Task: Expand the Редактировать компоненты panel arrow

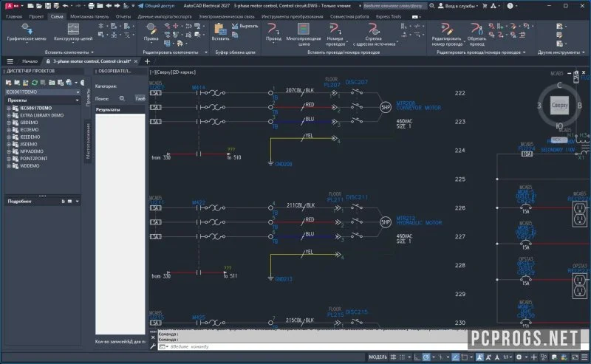Action: pos(206,52)
